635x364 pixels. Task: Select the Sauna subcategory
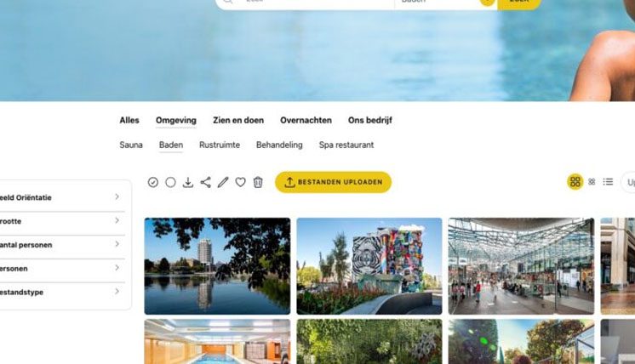click(x=131, y=145)
